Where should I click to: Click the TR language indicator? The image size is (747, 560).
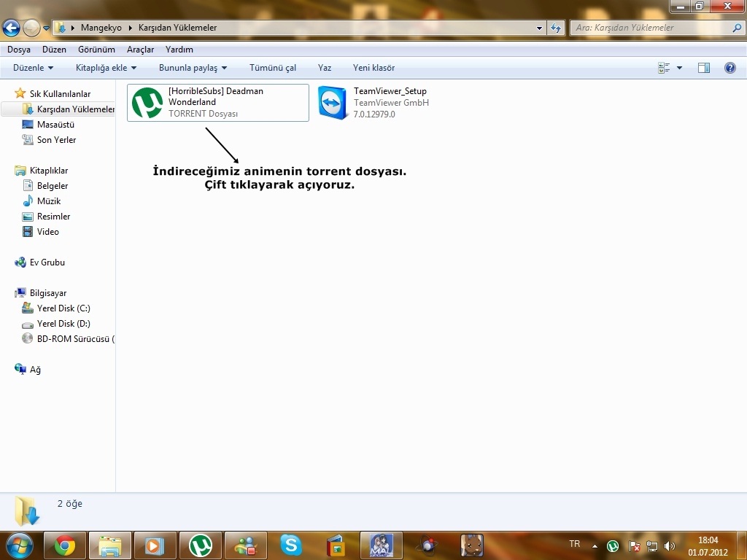575,544
